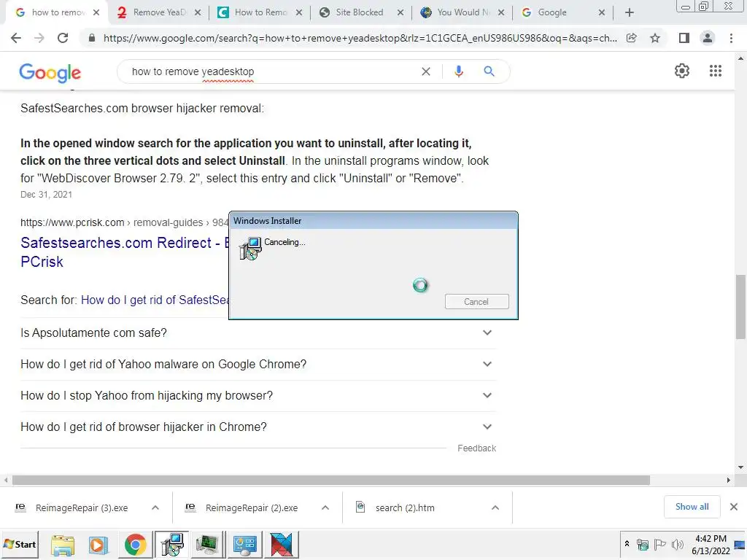Screen dimensions: 747x560
Task: Focus the Google search input field
Action: [271, 71]
